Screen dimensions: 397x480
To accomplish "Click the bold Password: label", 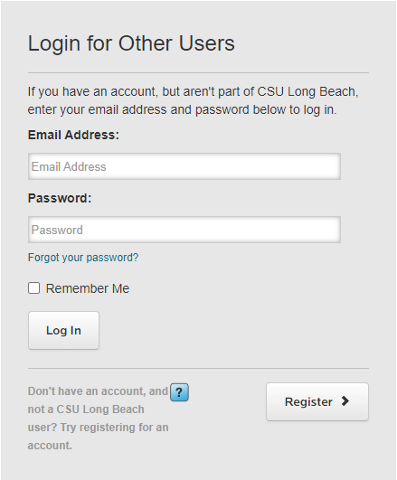I will (60, 198).
